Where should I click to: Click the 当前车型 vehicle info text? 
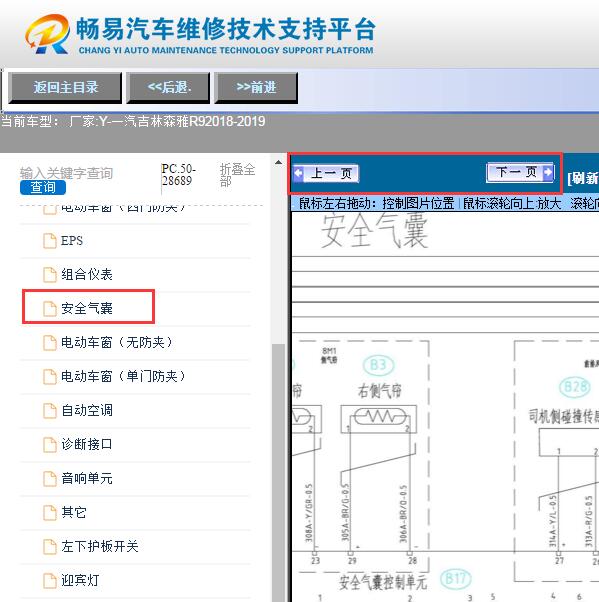pos(133,122)
